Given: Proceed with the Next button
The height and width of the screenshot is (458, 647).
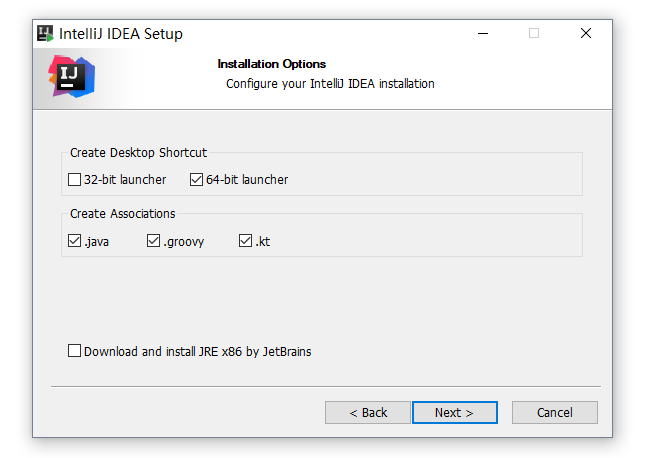Looking at the screenshot, I should tap(455, 412).
